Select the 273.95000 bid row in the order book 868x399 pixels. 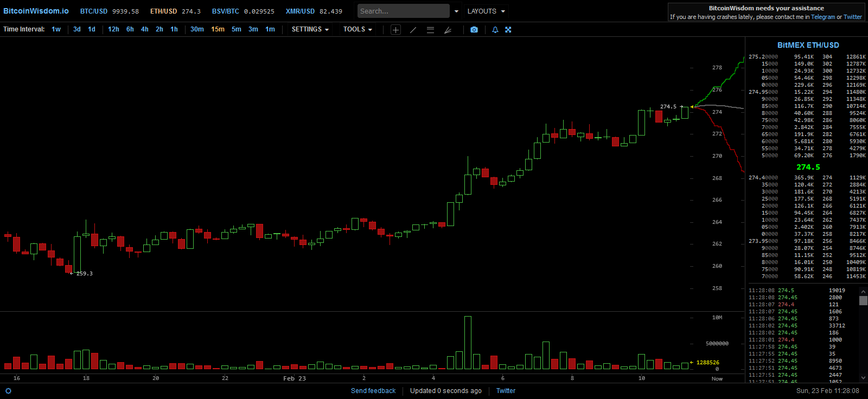(807, 241)
